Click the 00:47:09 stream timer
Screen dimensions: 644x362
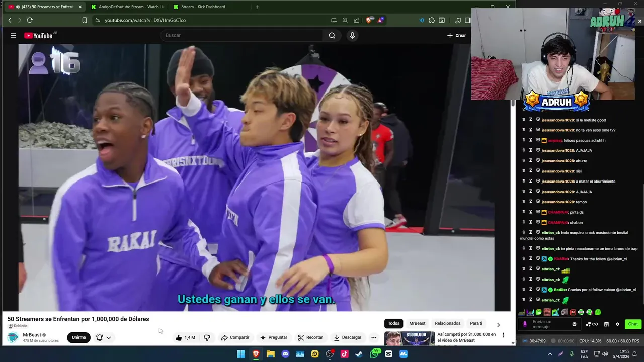point(537,341)
